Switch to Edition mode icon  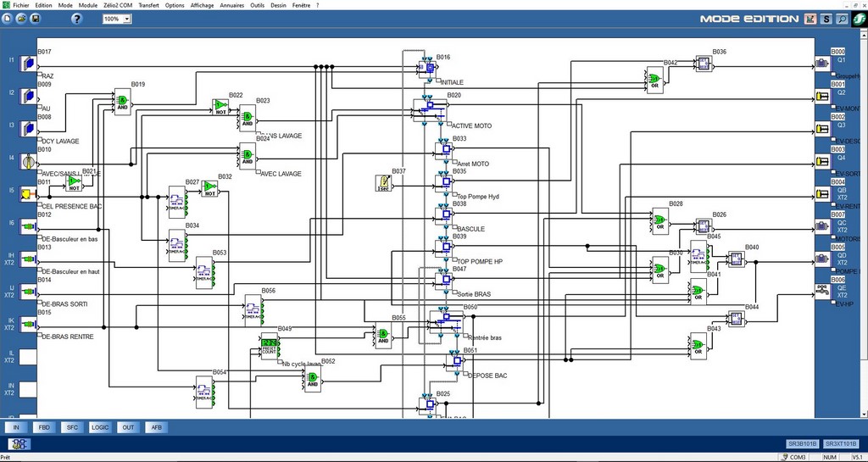click(810, 19)
